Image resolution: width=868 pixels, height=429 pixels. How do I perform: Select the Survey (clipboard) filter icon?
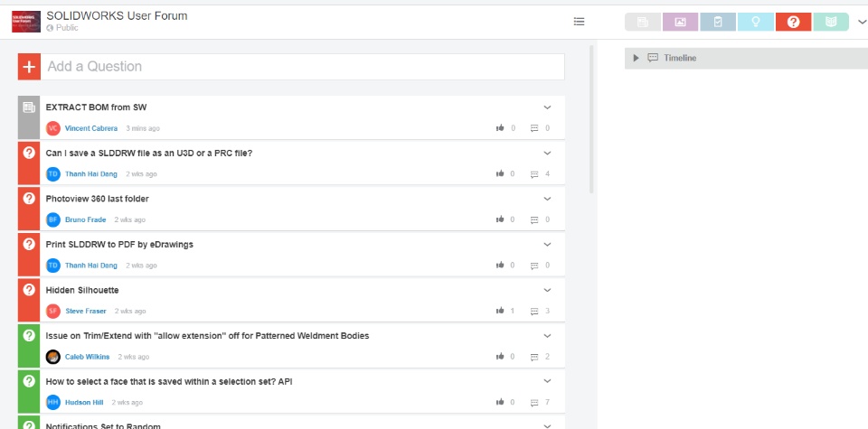pos(718,22)
